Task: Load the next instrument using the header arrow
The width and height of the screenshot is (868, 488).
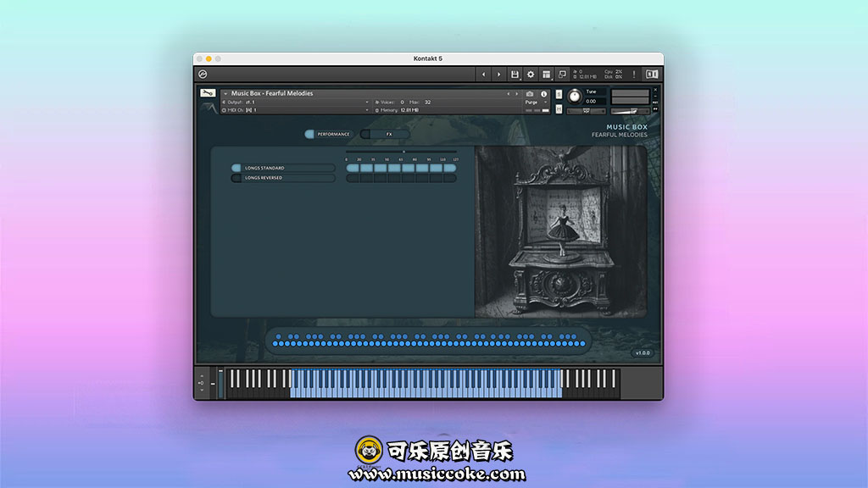Action: [x=516, y=94]
